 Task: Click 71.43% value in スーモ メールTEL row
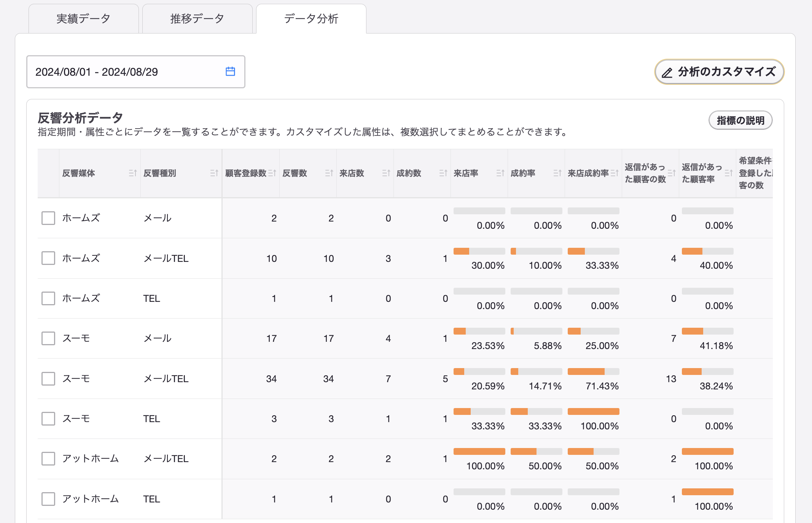point(602,386)
